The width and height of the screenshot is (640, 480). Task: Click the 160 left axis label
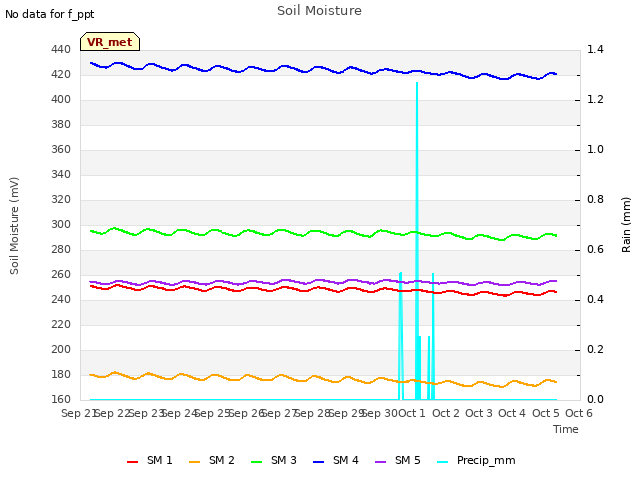coord(61,399)
